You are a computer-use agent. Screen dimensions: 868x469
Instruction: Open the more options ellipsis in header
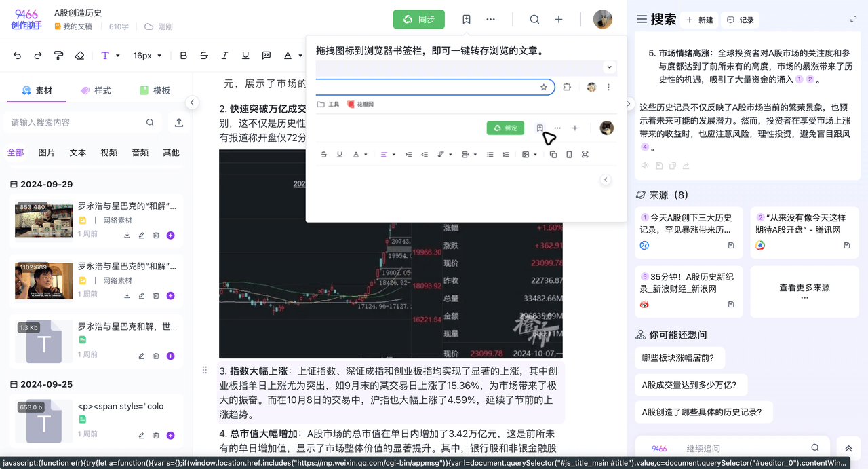click(x=490, y=20)
